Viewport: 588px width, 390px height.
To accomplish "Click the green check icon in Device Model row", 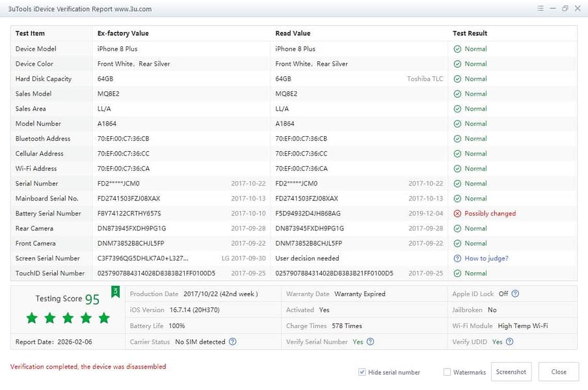I will 457,49.
